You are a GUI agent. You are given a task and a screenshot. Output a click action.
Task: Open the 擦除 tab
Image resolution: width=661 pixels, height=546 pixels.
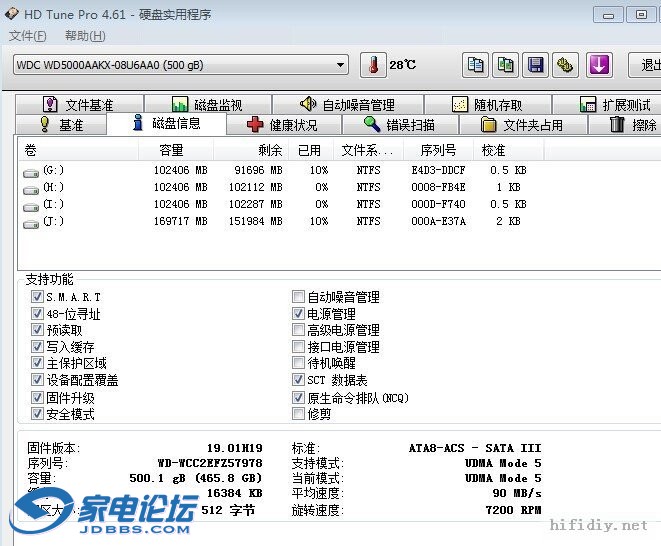pos(625,125)
